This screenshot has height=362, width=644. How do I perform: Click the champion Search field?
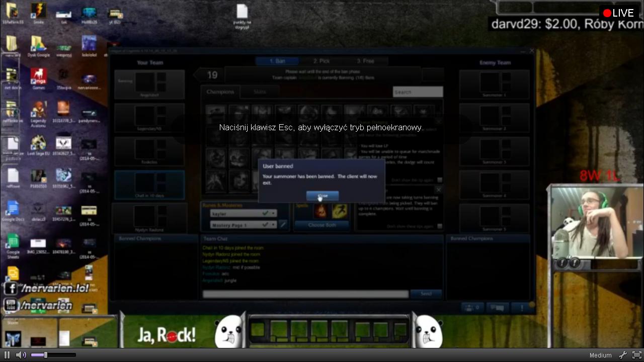click(418, 92)
